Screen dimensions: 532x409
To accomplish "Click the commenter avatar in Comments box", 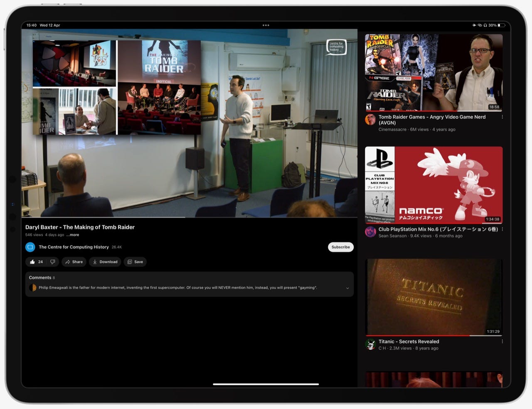I will (x=33, y=288).
